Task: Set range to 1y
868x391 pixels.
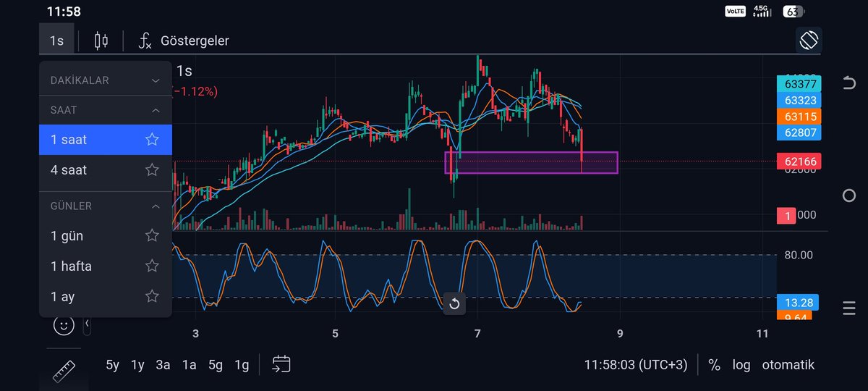Action: click(137, 365)
